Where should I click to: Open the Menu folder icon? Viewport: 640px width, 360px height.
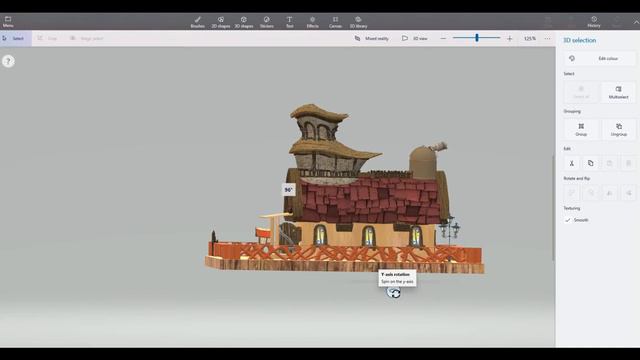[8, 22]
